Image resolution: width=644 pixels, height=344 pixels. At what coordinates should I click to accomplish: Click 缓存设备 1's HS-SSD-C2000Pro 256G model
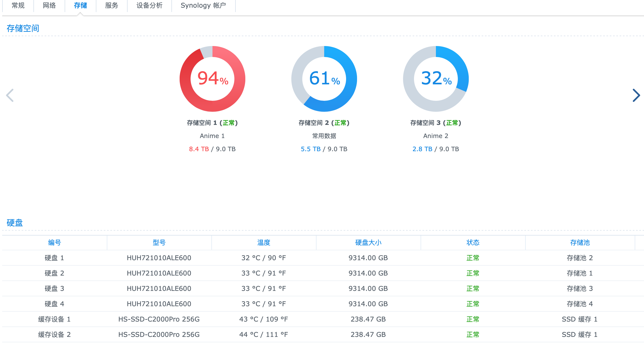159,319
